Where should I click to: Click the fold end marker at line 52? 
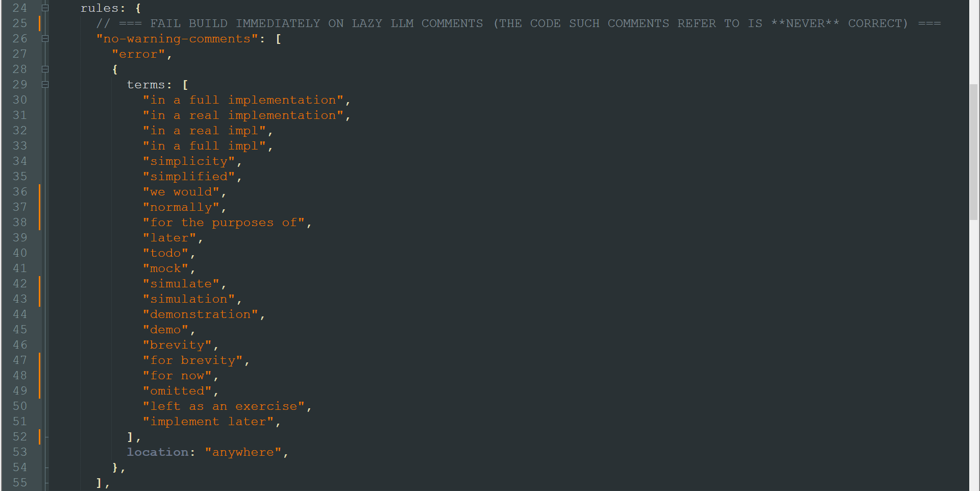coord(46,437)
